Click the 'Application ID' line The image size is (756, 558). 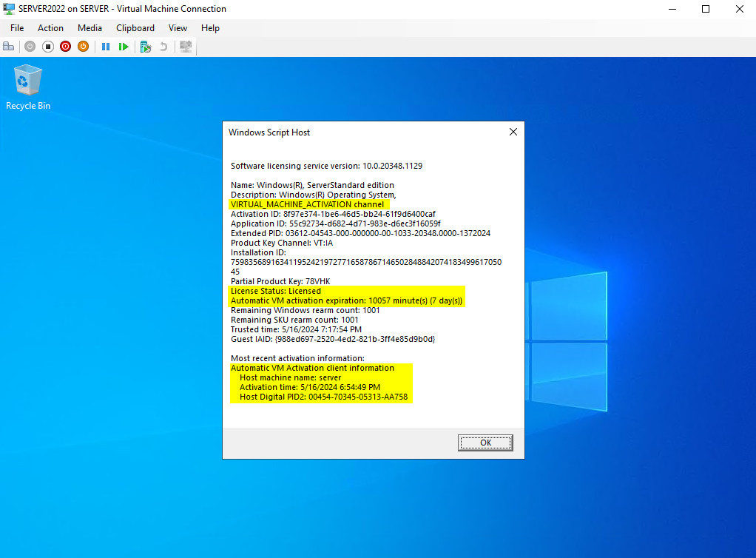[x=336, y=223]
